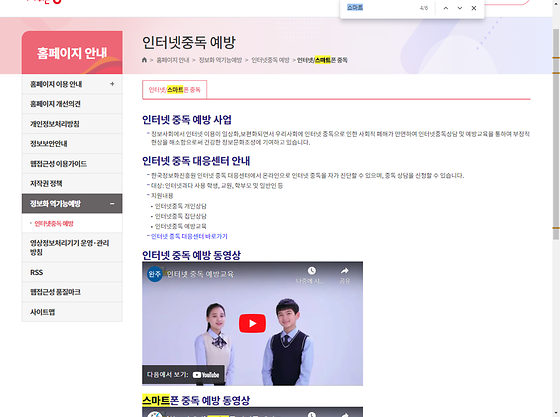Open 홈페이지 안내 breadcrumb link

pyautogui.click(x=173, y=60)
